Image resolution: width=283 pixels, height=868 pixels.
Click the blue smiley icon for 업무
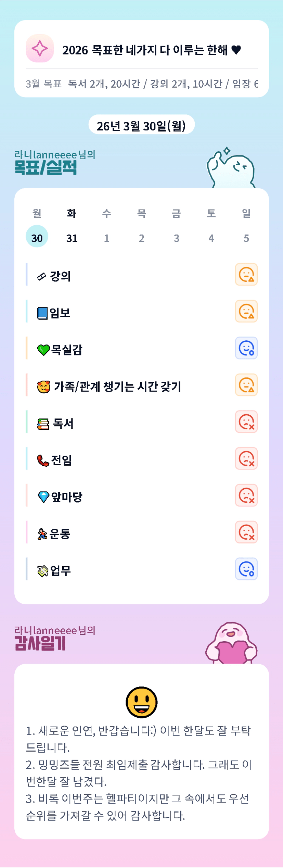[x=246, y=569]
